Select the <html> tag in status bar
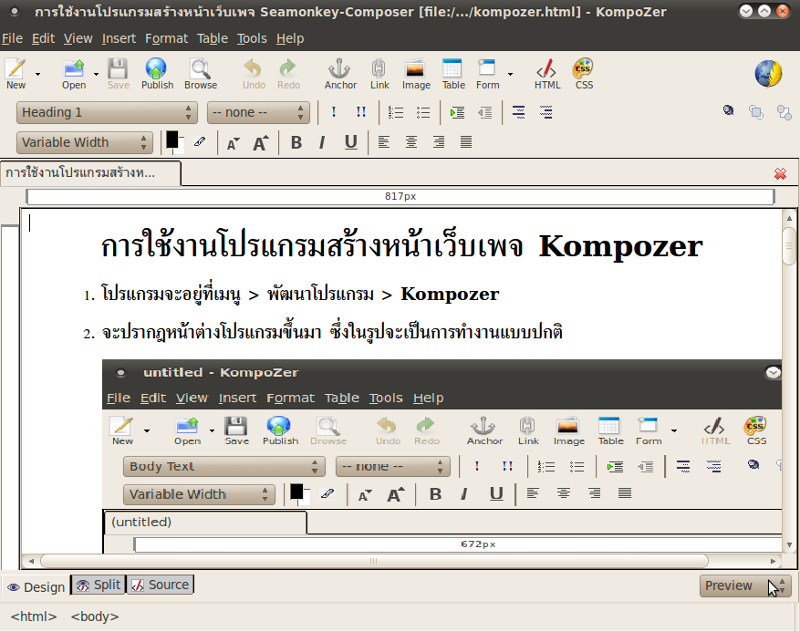800x632 pixels. 34,617
